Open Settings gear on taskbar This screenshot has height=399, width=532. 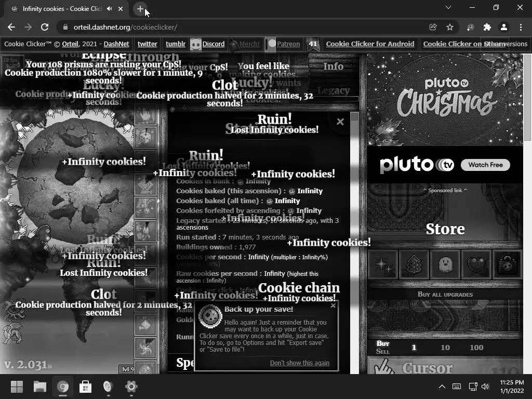(x=131, y=387)
